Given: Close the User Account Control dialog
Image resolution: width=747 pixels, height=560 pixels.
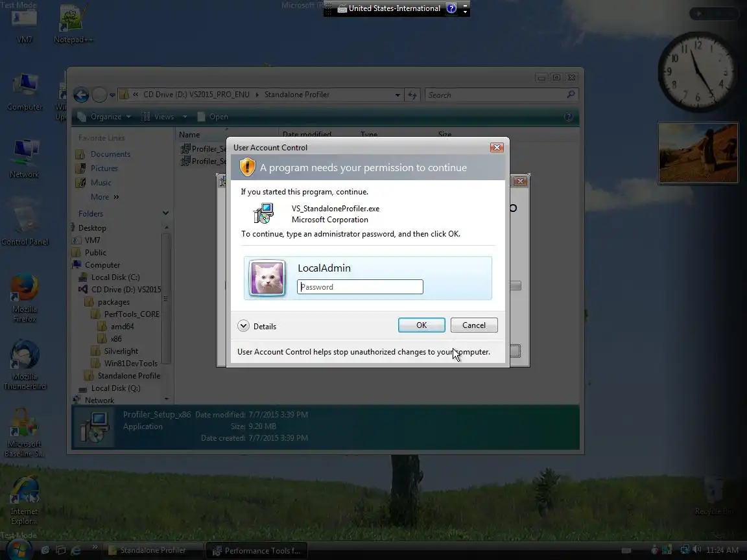Looking at the screenshot, I should point(497,148).
